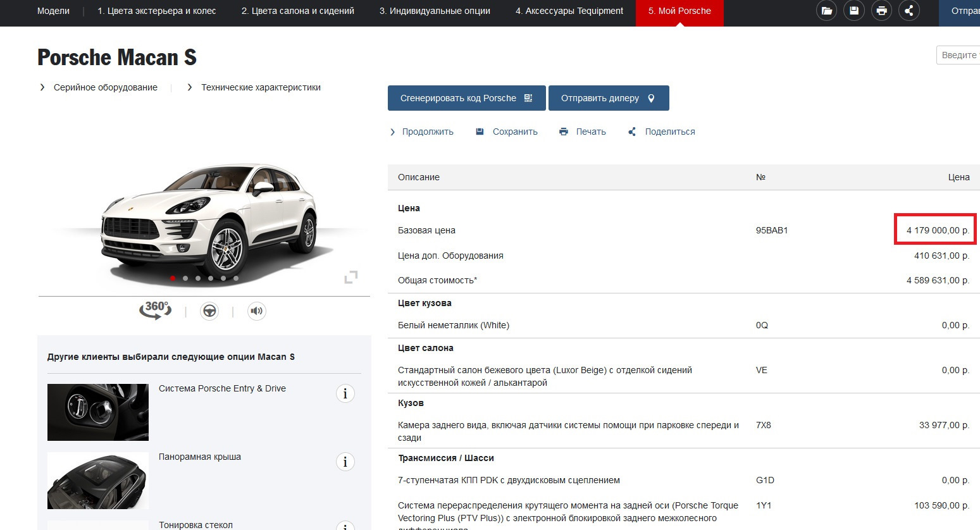Click option code 7X8

tap(764, 425)
